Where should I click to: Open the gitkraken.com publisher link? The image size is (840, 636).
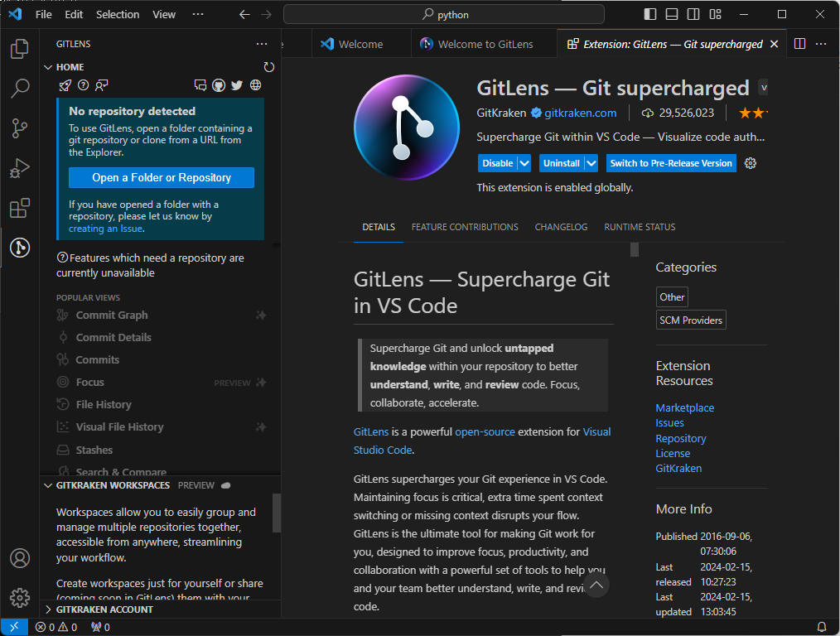[580, 113]
